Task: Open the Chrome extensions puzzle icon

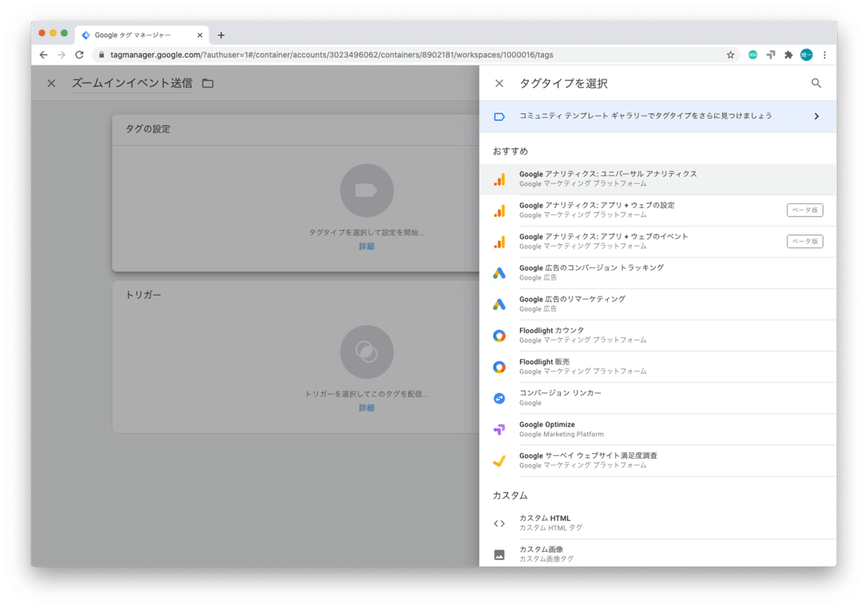Action: (788, 55)
